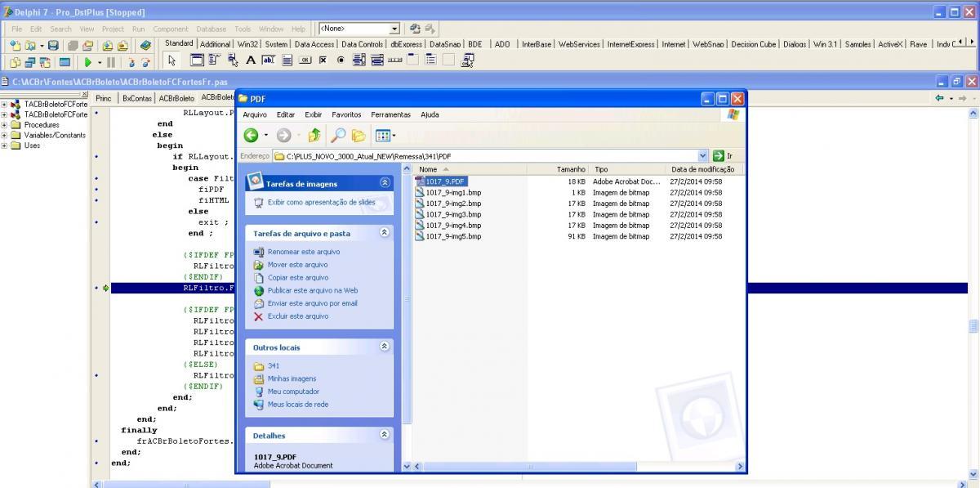Select the arrow pointer tool in component palette
Image resolution: width=980 pixels, height=488 pixels.
point(171,60)
